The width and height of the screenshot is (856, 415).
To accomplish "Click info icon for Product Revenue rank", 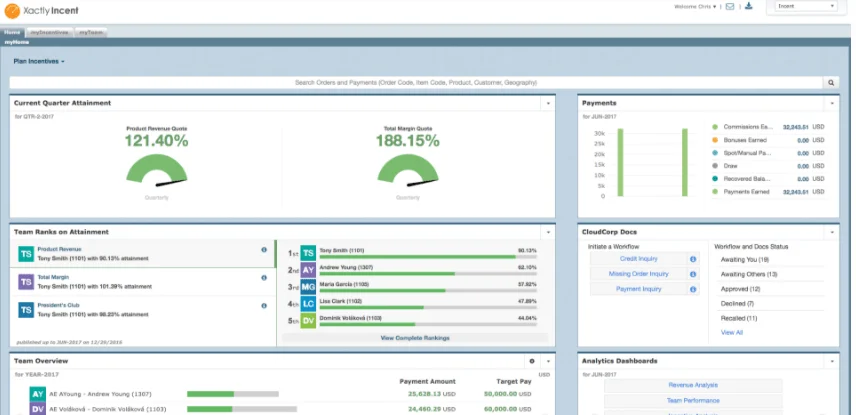I will tap(264, 250).
